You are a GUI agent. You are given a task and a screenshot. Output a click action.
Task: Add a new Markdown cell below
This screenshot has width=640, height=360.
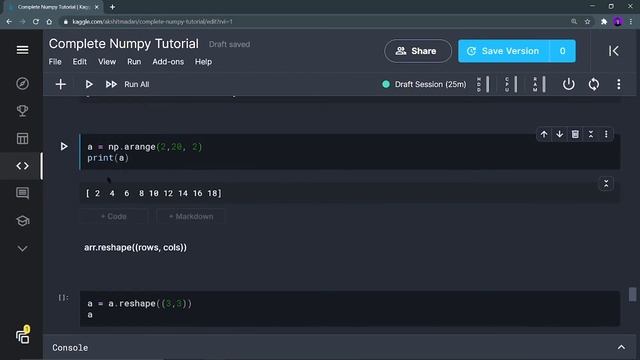click(x=191, y=216)
